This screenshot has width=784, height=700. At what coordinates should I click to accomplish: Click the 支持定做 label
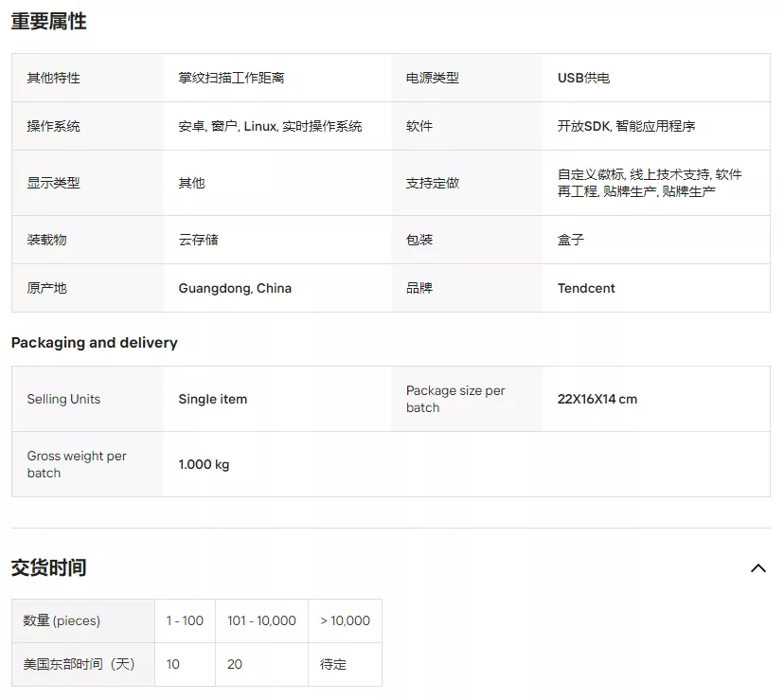point(433,183)
